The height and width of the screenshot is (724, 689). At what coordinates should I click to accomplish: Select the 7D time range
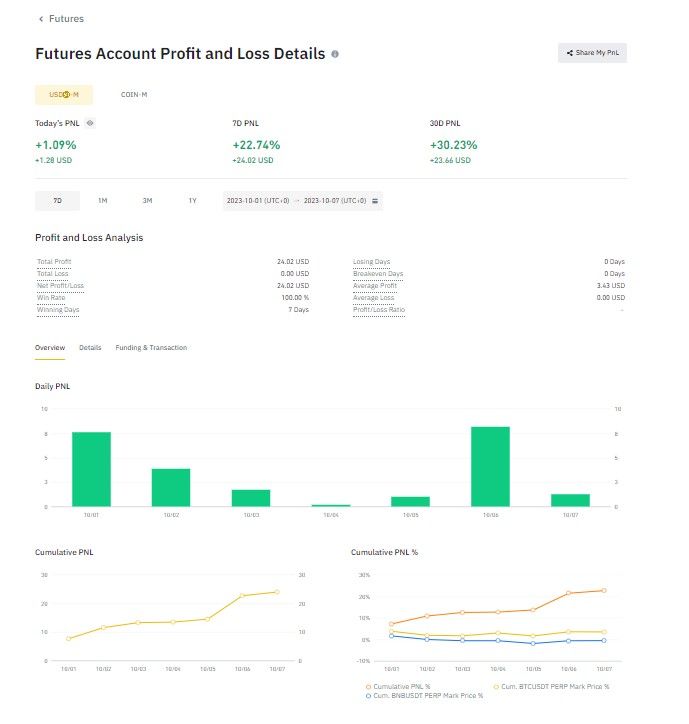(57, 201)
